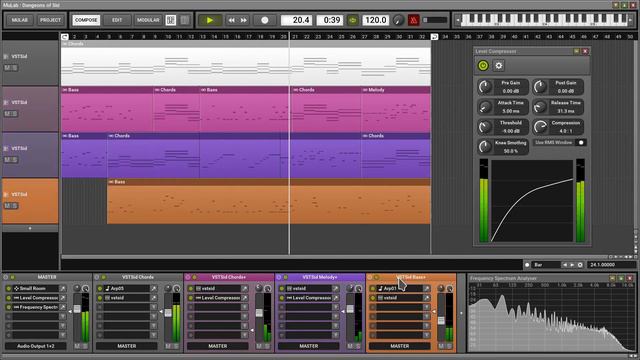Viewport: 640px width, 360px height.
Task: Toggle Use RMS Window switch
Action: pos(581,142)
